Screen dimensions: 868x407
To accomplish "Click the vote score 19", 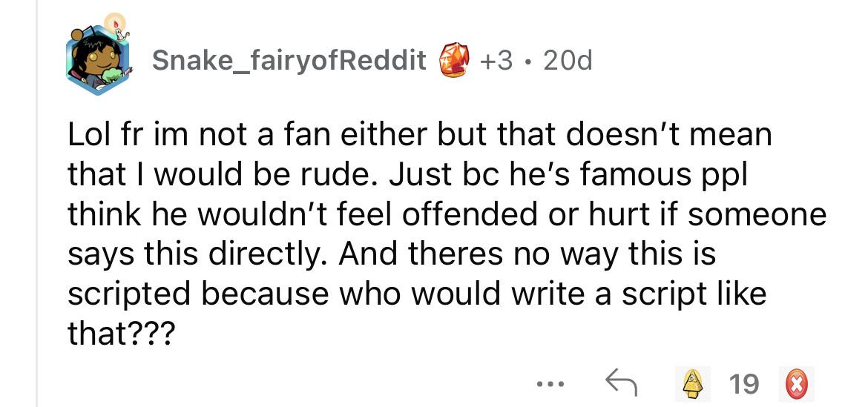I will (x=744, y=383).
